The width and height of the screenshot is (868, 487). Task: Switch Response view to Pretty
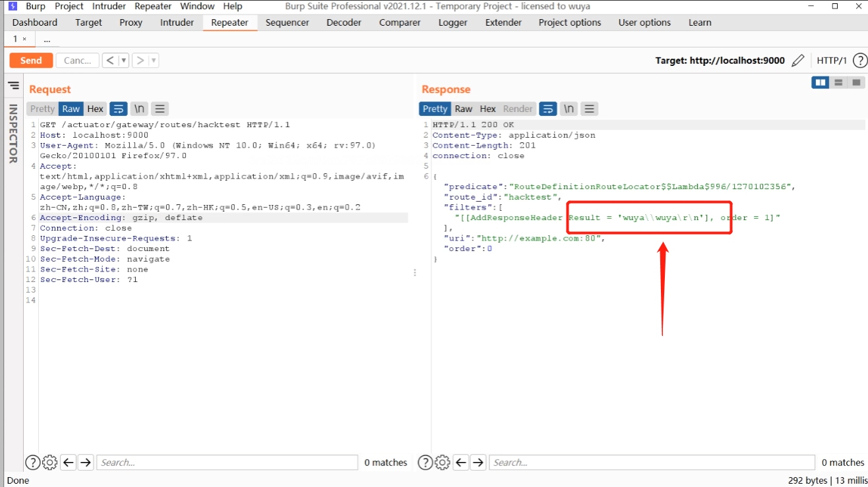pyautogui.click(x=435, y=109)
